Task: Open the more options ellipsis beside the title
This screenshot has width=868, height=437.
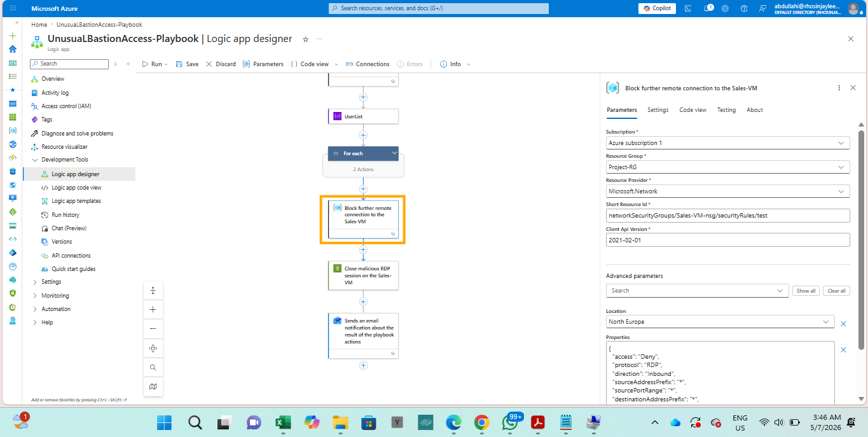Action: click(x=319, y=39)
